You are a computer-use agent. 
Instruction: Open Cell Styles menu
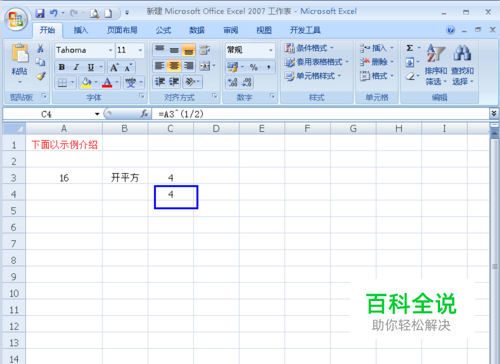pos(313,76)
